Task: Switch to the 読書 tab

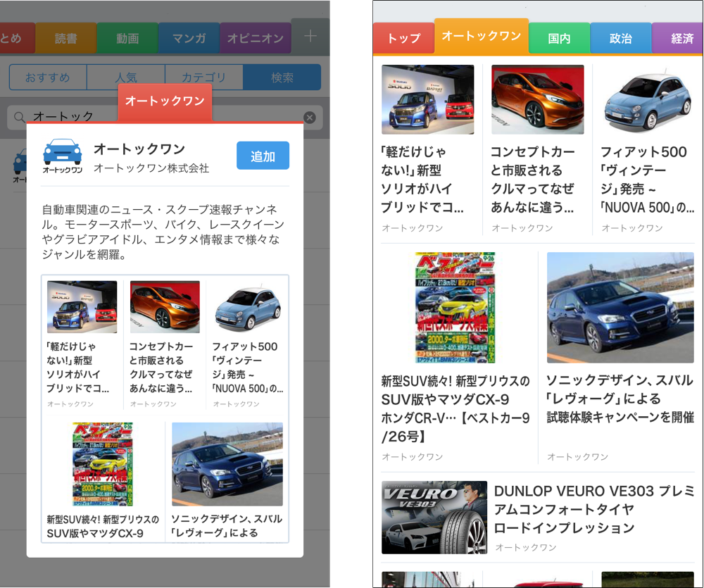Action: (66, 39)
